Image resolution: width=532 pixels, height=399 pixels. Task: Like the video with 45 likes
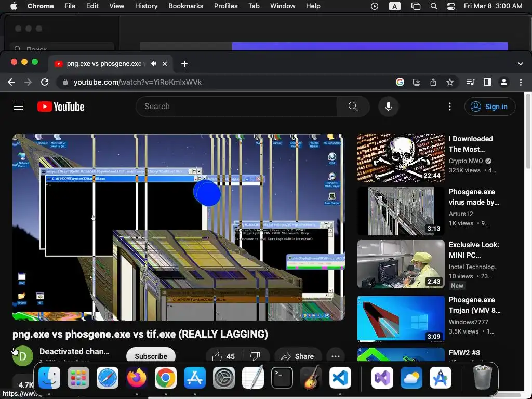coord(223,356)
